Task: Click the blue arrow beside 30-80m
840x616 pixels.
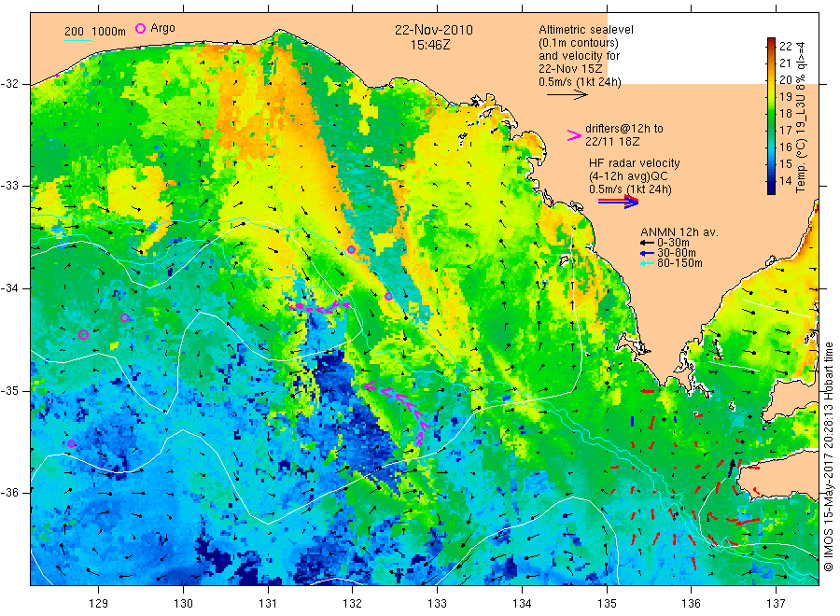Action: coord(647,253)
